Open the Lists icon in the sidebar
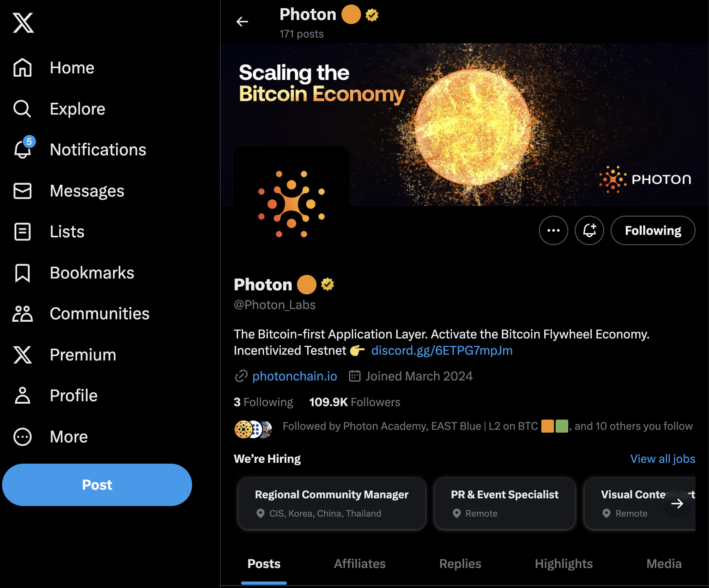 click(22, 232)
